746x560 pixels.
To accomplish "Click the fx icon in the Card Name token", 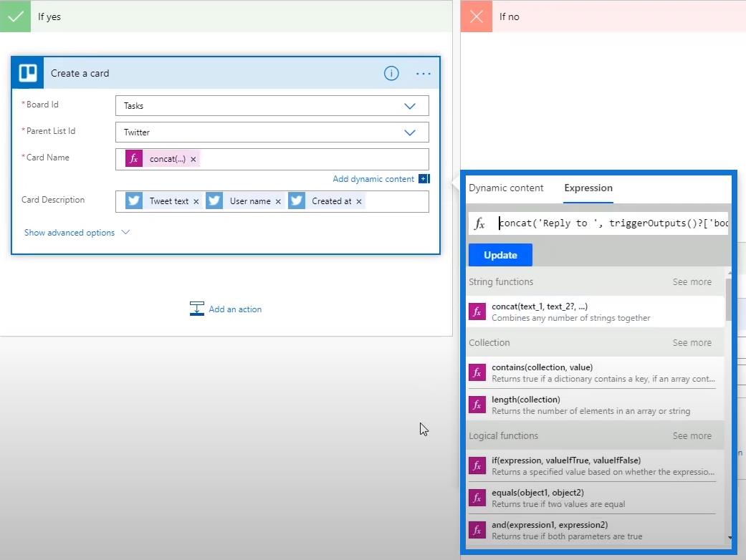I will coord(134,159).
